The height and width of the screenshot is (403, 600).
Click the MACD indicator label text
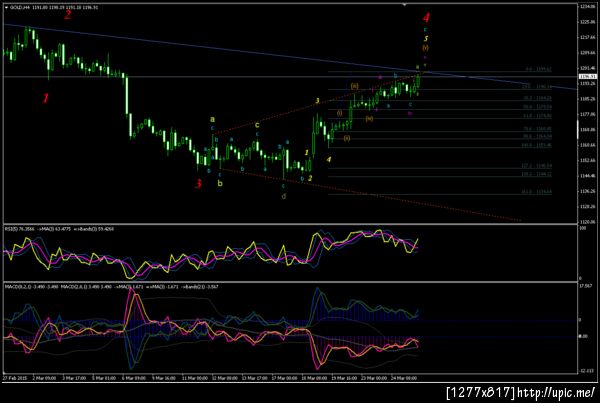[111, 286]
